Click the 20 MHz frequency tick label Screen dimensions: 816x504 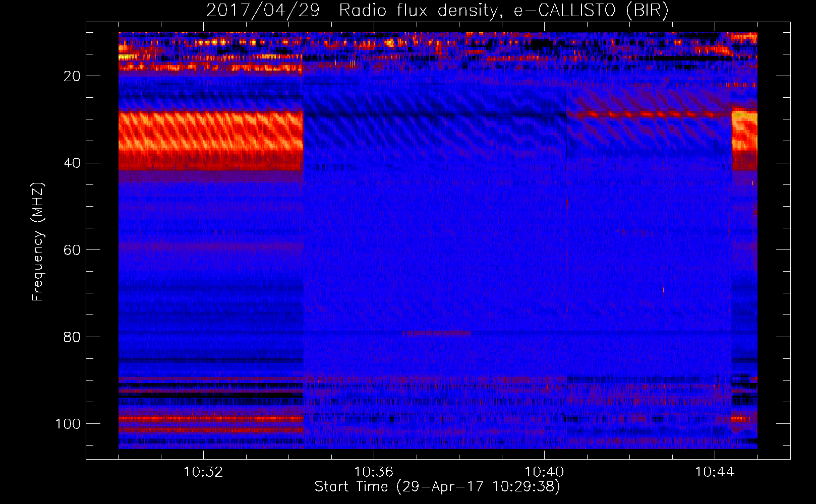point(72,76)
